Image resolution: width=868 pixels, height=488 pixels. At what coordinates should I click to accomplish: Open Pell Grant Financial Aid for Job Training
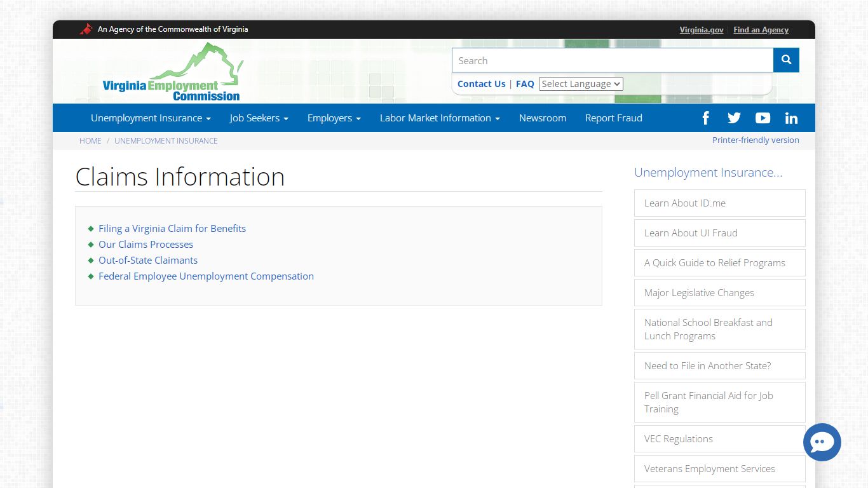(x=720, y=402)
